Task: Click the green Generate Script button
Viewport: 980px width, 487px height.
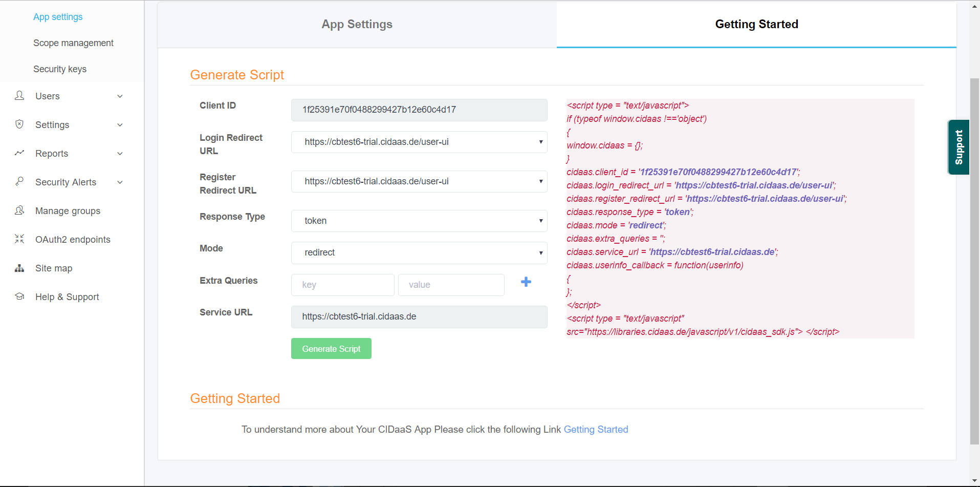Action: 331,349
